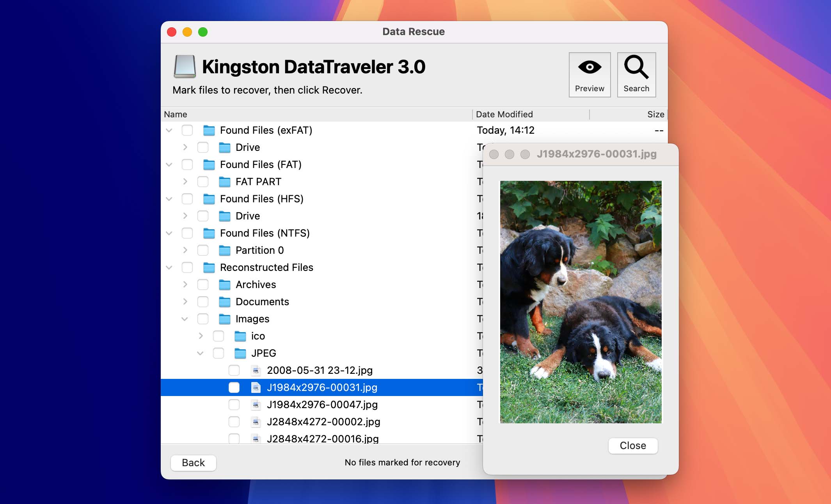Click the file icon of J2848x4272-00016.jpg
831x504 pixels.
pyautogui.click(x=256, y=439)
